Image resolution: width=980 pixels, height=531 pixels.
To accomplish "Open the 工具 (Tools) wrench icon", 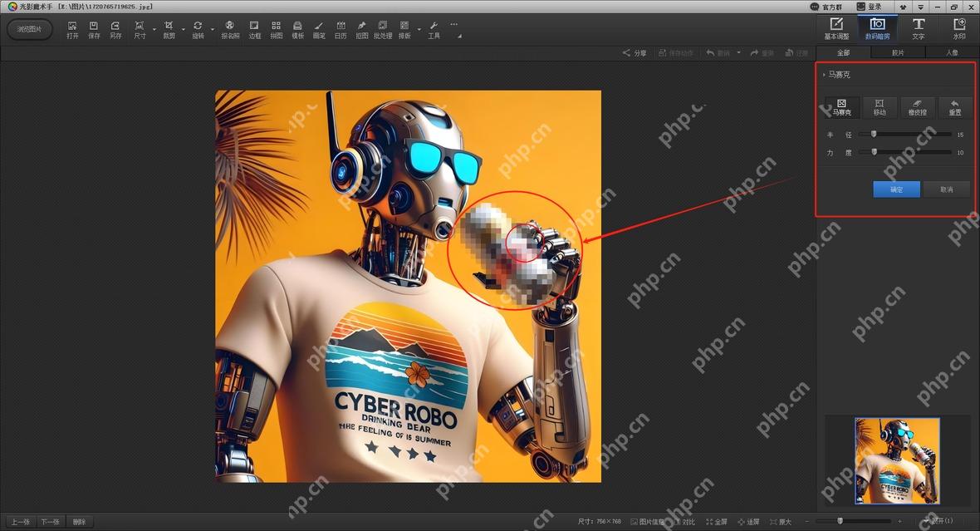I will tap(434, 29).
